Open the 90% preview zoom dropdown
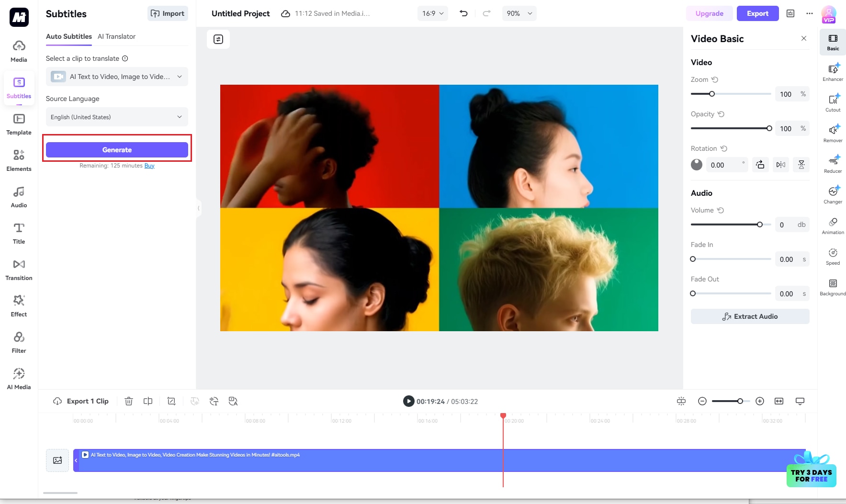This screenshot has width=846, height=504. 519,13
